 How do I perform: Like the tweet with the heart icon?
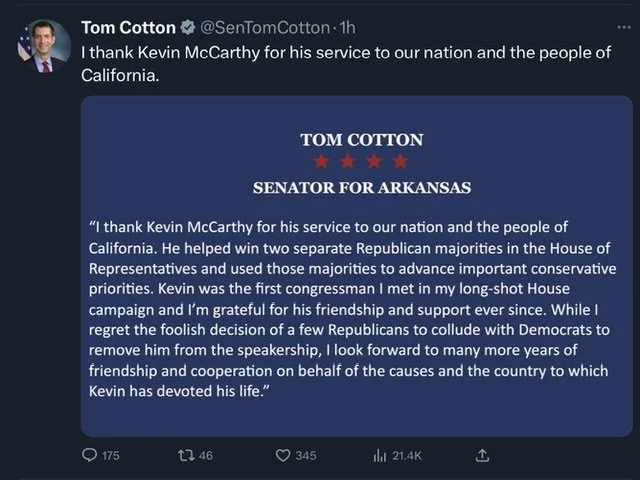(x=283, y=455)
